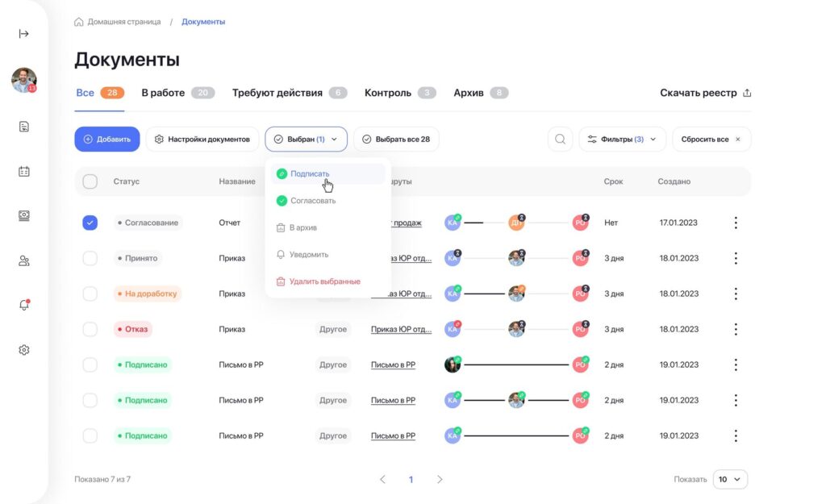
Task: Expand the Фильтры (3) dropdown
Action: pyautogui.click(x=622, y=140)
